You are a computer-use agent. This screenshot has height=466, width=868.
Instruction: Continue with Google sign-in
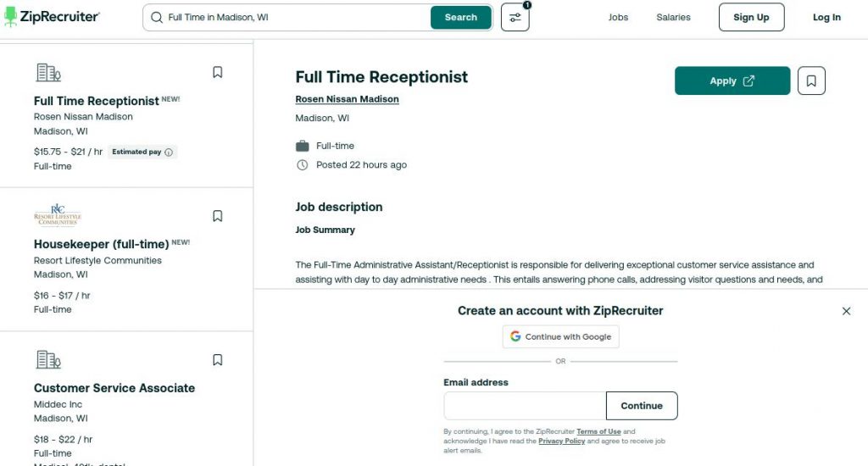tap(561, 336)
